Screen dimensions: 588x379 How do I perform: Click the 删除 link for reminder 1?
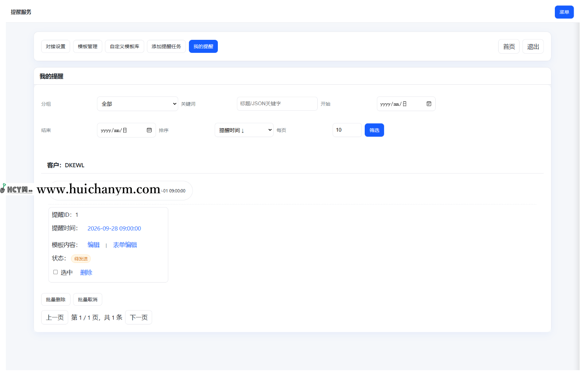(86, 273)
